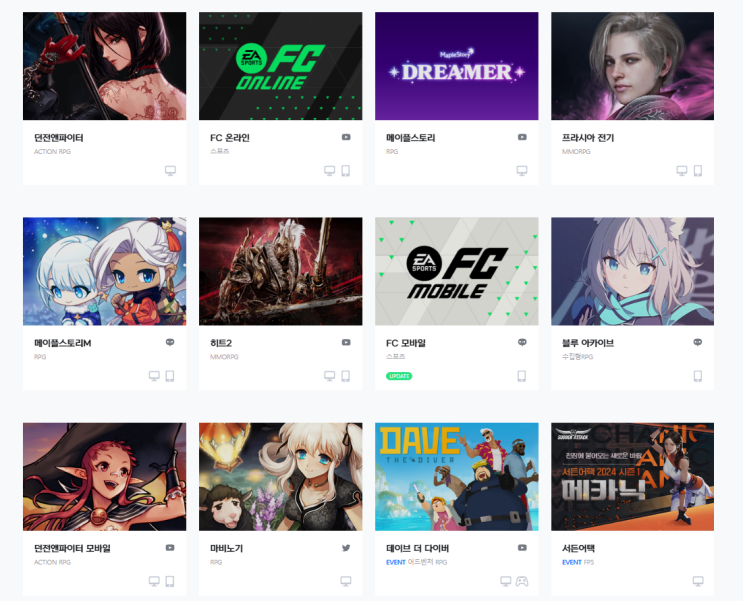Open the YouTube icon on 던전앤파이터 모바일 card
The width and height of the screenshot is (743, 601).
point(170,548)
